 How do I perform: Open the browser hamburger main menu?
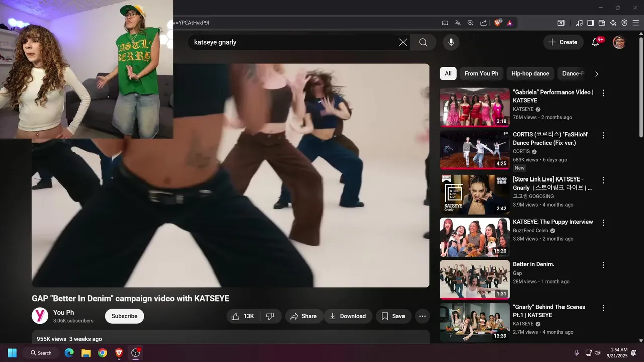(x=636, y=23)
